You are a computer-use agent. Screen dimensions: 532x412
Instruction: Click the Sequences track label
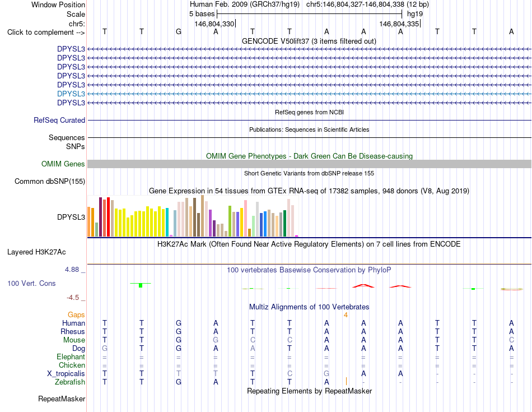point(67,137)
